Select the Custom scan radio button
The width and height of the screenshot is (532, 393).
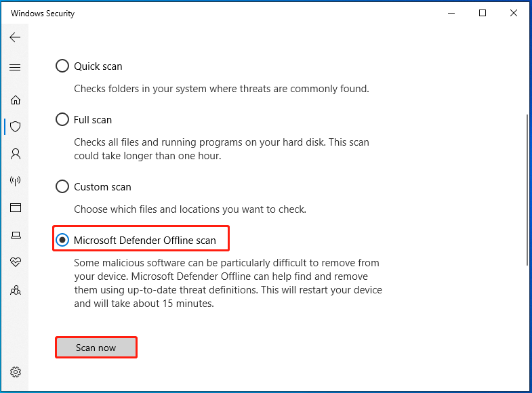(62, 186)
